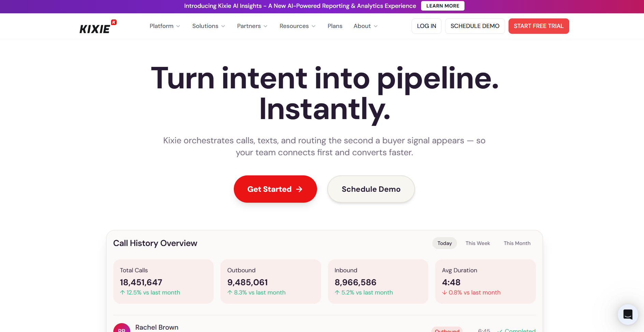Open the Plans page

tap(335, 26)
